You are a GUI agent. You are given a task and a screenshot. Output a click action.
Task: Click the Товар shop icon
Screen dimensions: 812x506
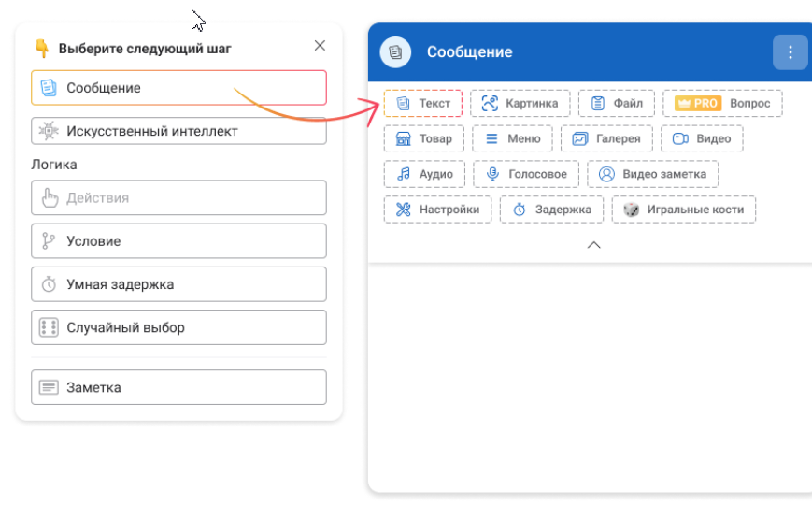click(403, 138)
